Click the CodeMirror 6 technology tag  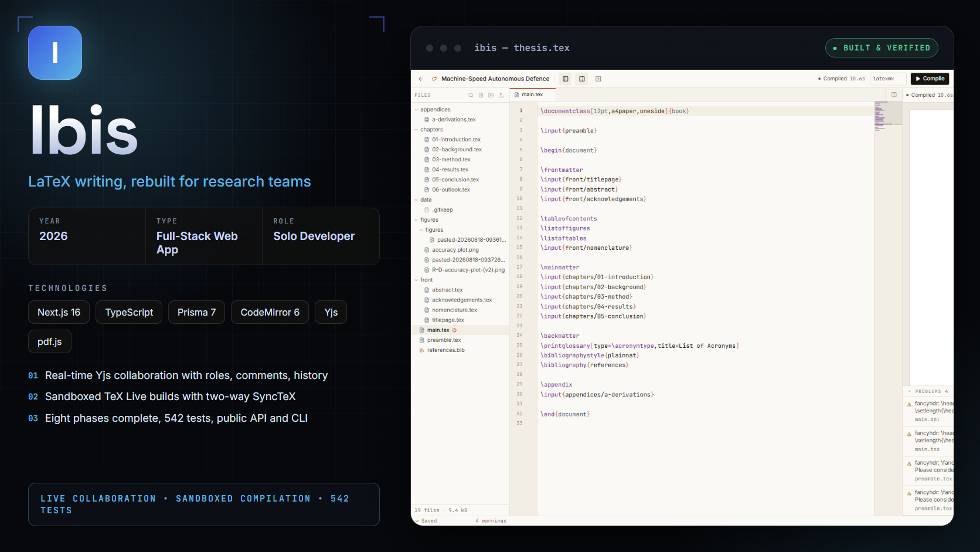270,312
